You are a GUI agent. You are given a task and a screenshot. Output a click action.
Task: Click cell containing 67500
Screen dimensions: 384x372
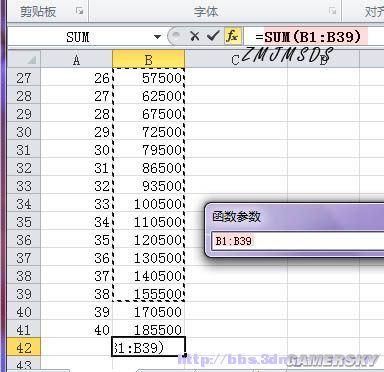point(149,114)
